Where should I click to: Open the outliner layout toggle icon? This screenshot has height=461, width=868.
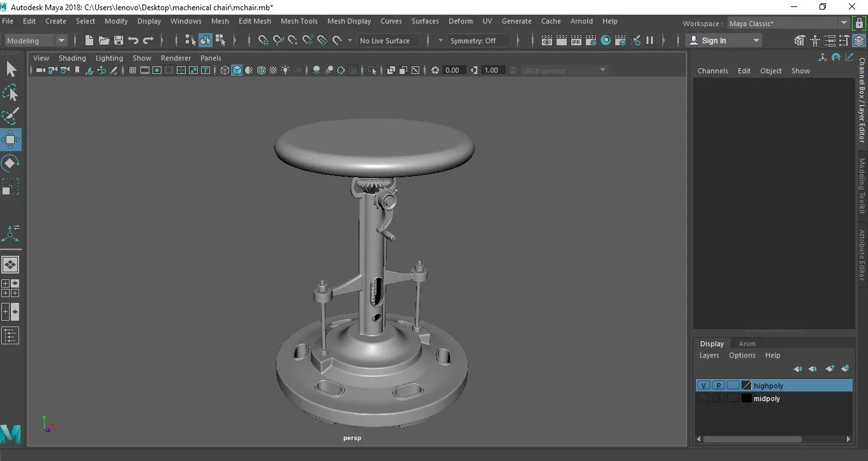pyautogui.click(x=10, y=335)
